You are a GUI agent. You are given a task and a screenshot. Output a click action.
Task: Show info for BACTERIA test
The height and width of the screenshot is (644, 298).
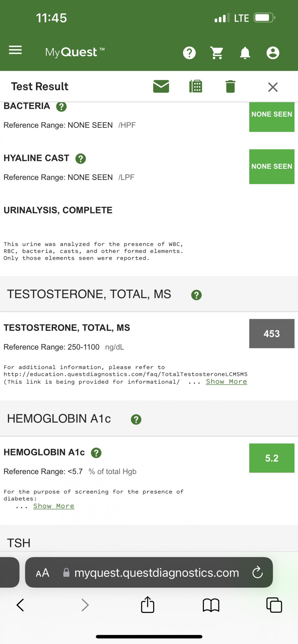point(61,107)
